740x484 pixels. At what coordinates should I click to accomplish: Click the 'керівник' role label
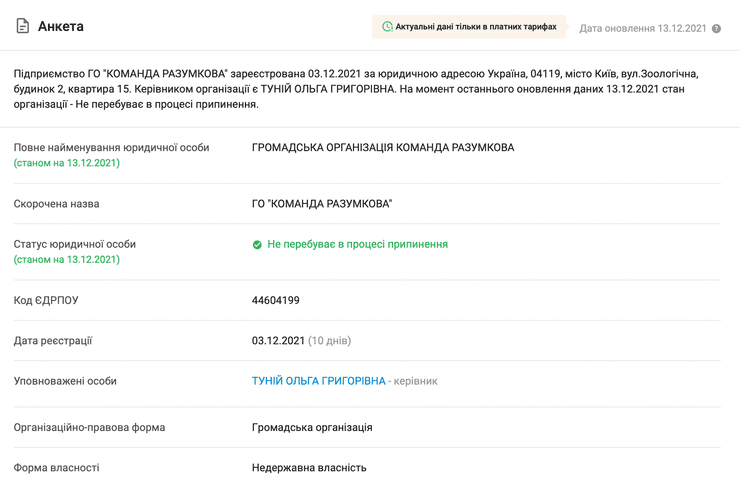pos(415,381)
